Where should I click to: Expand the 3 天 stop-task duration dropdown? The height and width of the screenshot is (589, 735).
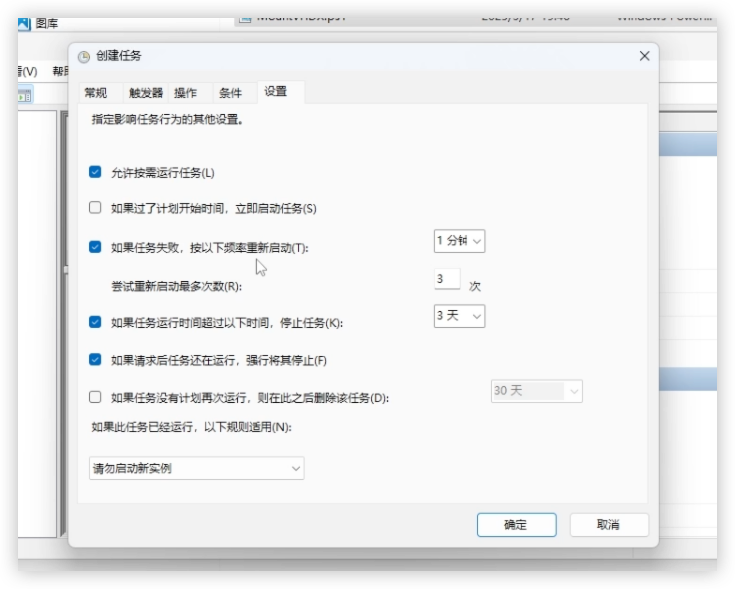(459, 316)
